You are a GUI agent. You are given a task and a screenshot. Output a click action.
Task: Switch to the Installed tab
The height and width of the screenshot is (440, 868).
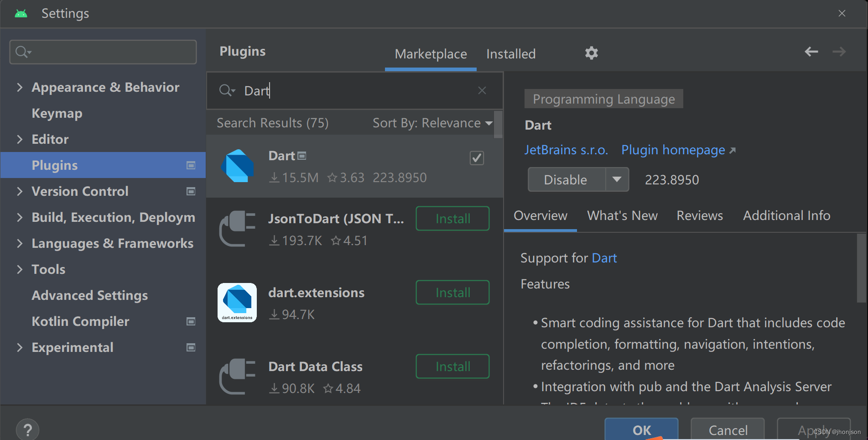511,54
